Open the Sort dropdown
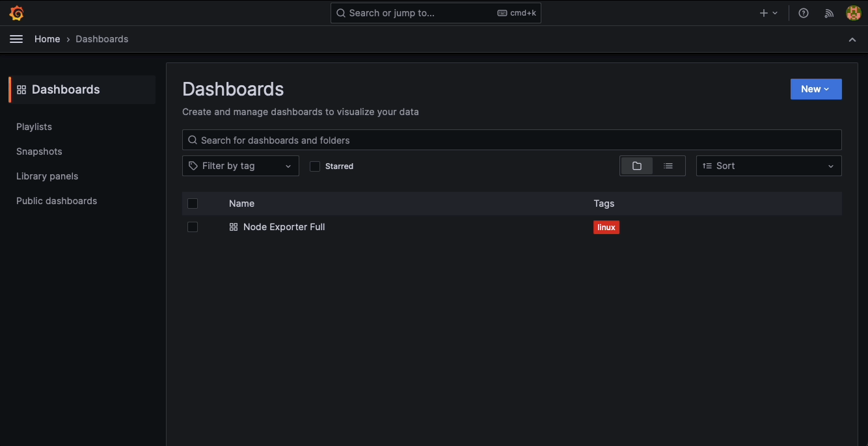Image resolution: width=868 pixels, height=446 pixels. (768, 166)
